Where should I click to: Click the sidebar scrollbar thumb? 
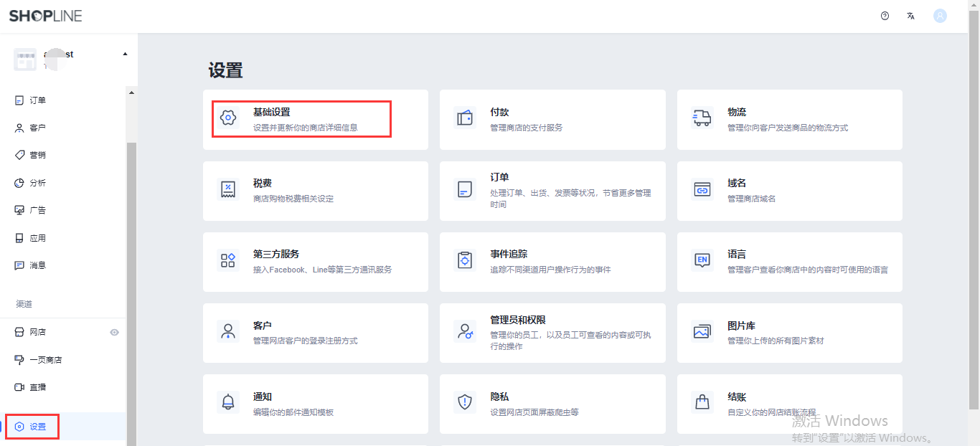(x=131, y=294)
